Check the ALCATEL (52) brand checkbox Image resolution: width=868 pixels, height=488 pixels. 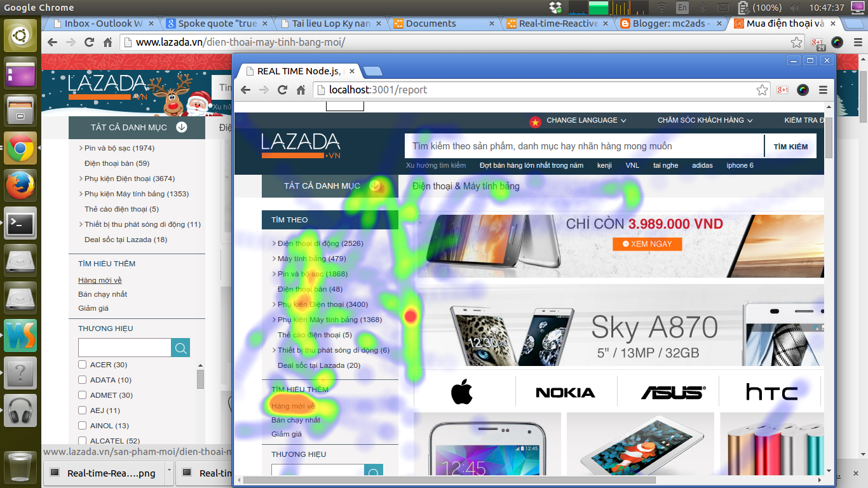pyautogui.click(x=82, y=441)
